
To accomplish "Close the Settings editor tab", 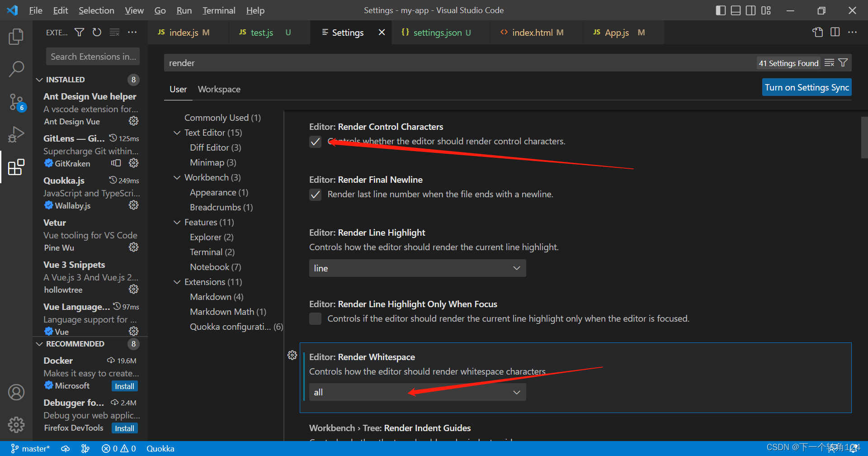I will (382, 32).
